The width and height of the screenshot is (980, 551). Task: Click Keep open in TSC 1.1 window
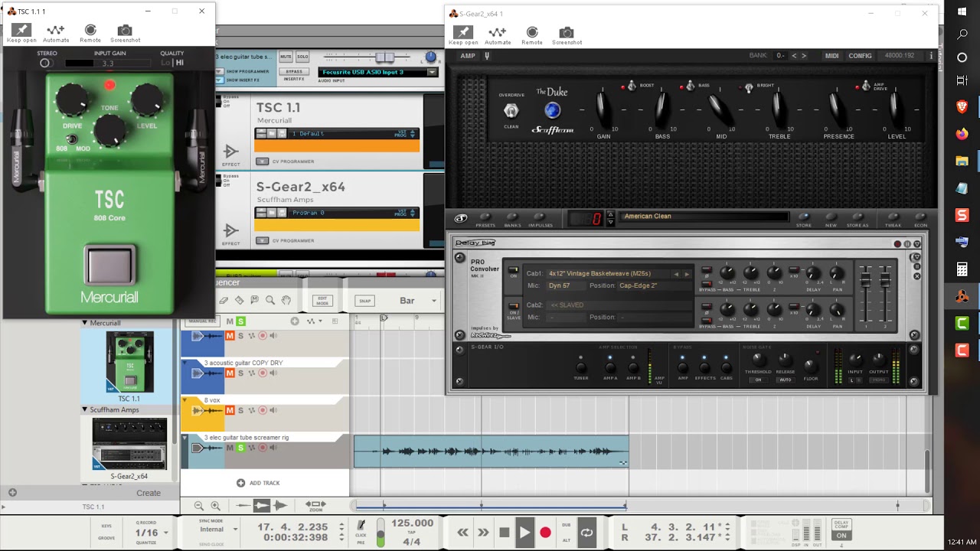pos(21,33)
